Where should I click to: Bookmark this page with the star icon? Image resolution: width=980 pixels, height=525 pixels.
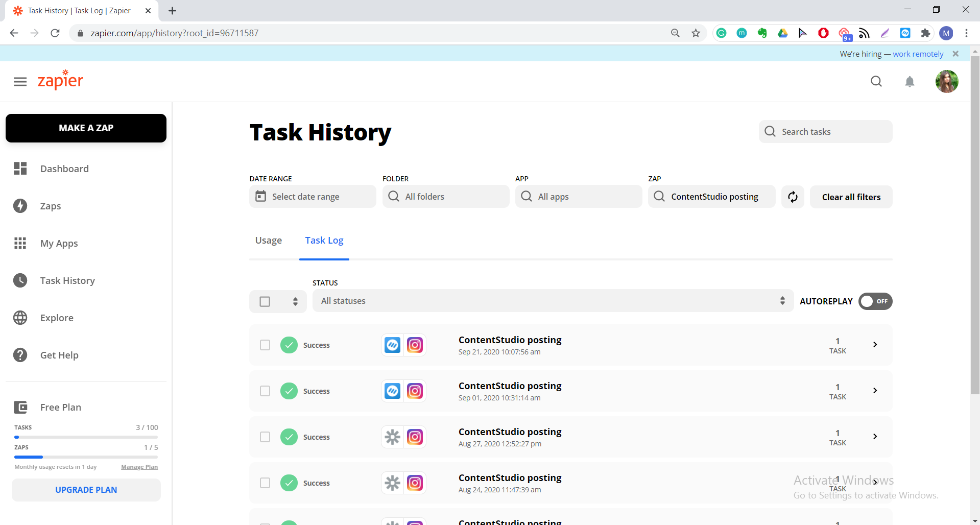pos(696,33)
